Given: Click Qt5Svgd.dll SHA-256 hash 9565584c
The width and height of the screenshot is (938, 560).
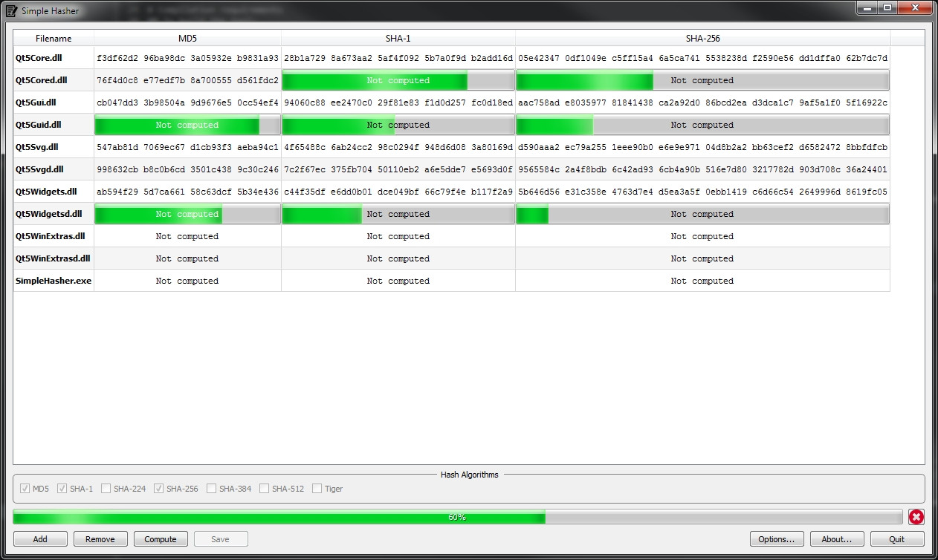Looking at the screenshot, I should pyautogui.click(x=702, y=169).
